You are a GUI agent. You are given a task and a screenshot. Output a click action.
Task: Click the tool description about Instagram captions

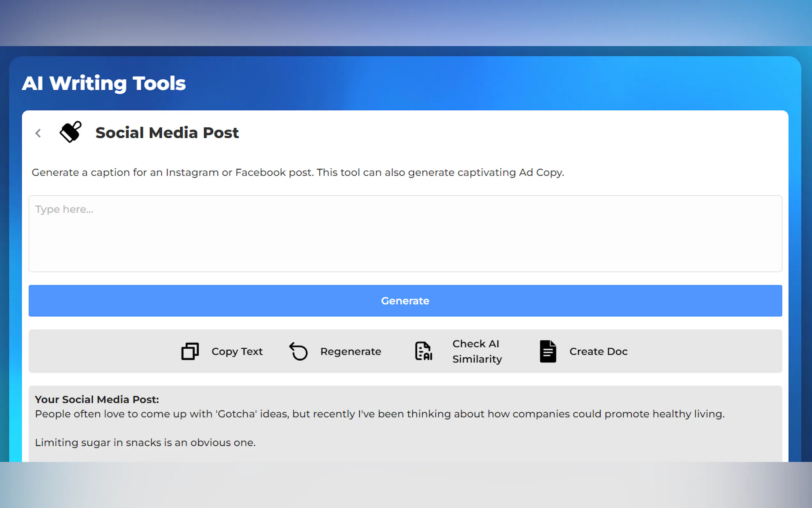297,172
